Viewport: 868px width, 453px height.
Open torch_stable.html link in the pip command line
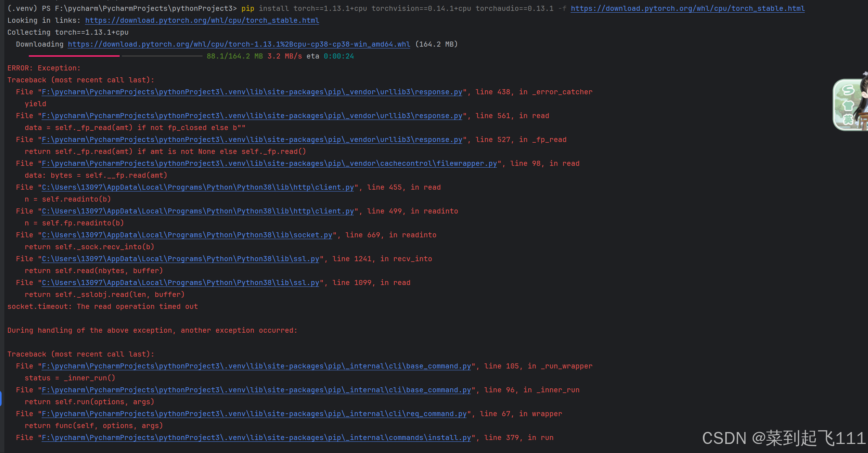point(687,8)
